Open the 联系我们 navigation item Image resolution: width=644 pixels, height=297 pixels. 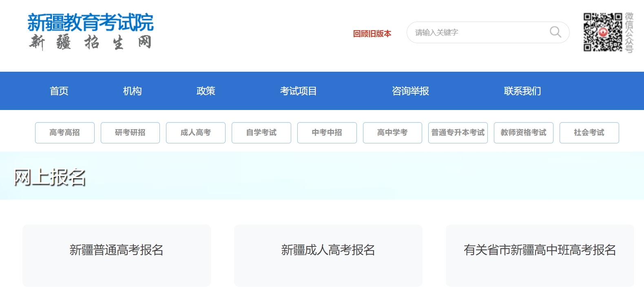click(x=522, y=91)
